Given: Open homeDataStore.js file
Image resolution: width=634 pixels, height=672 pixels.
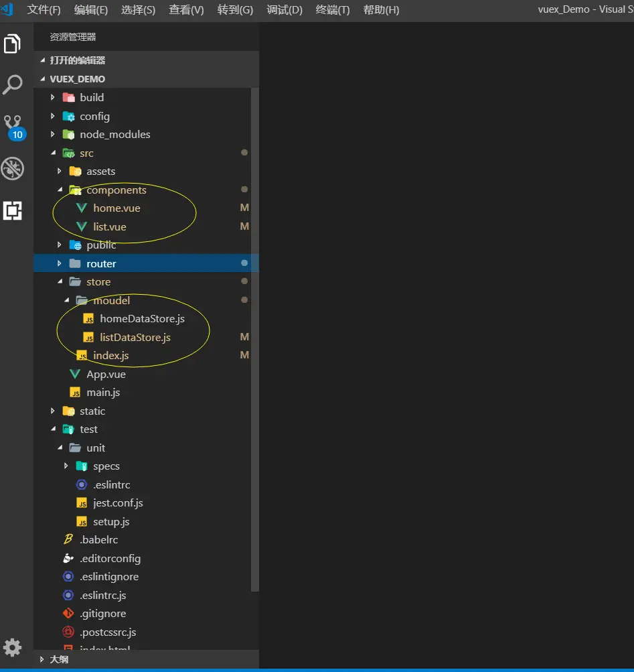Looking at the screenshot, I should click(142, 319).
